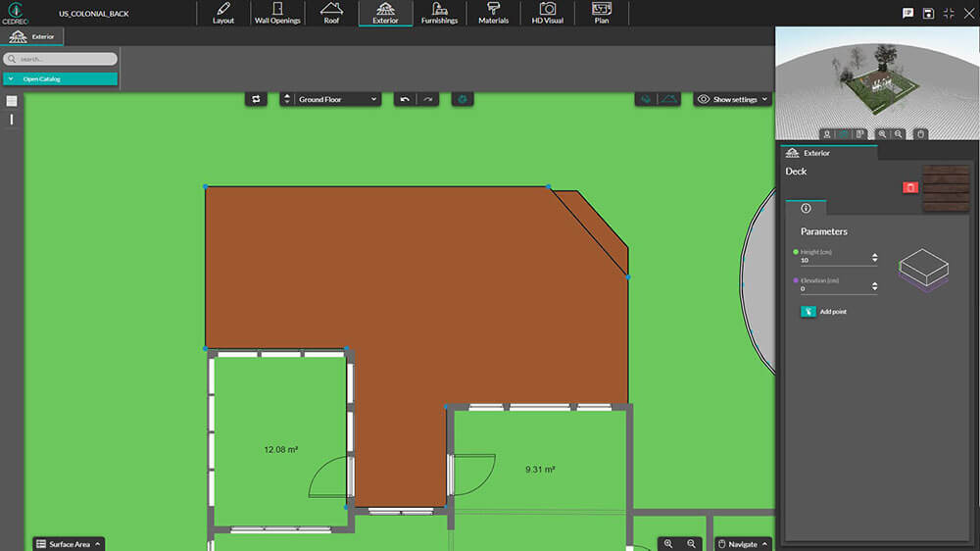Zoom out on the 2D plan canvas
The image size is (980, 551).
(x=692, y=543)
